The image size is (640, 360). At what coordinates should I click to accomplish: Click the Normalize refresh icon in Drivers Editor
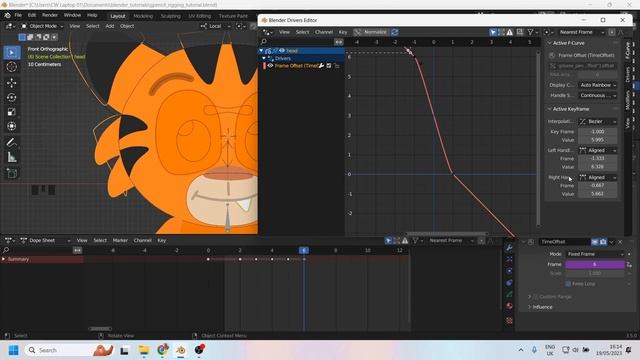[x=395, y=32]
